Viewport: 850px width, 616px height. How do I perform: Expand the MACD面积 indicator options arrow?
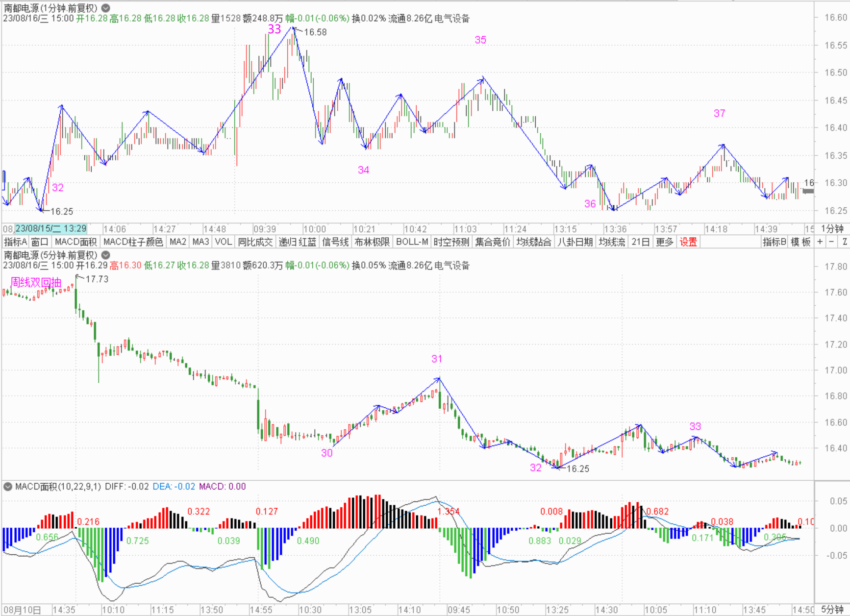pos(8,487)
